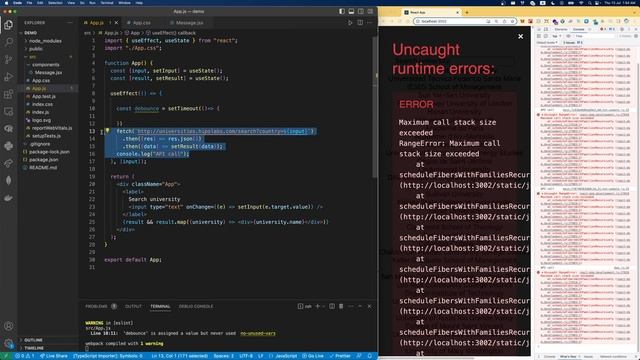Click DevTools console Filter field
640x360 pixels.
pos(594,36)
